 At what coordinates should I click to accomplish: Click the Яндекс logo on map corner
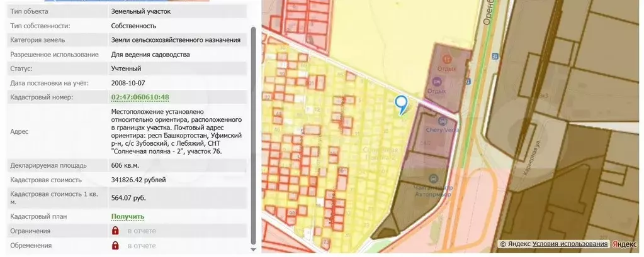click(x=624, y=244)
